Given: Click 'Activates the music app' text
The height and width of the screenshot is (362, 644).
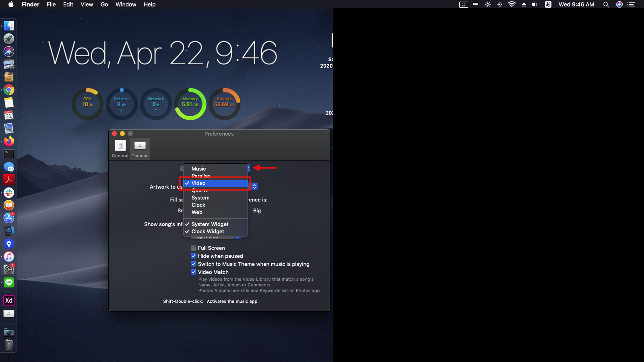Looking at the screenshot, I should pos(232,301).
